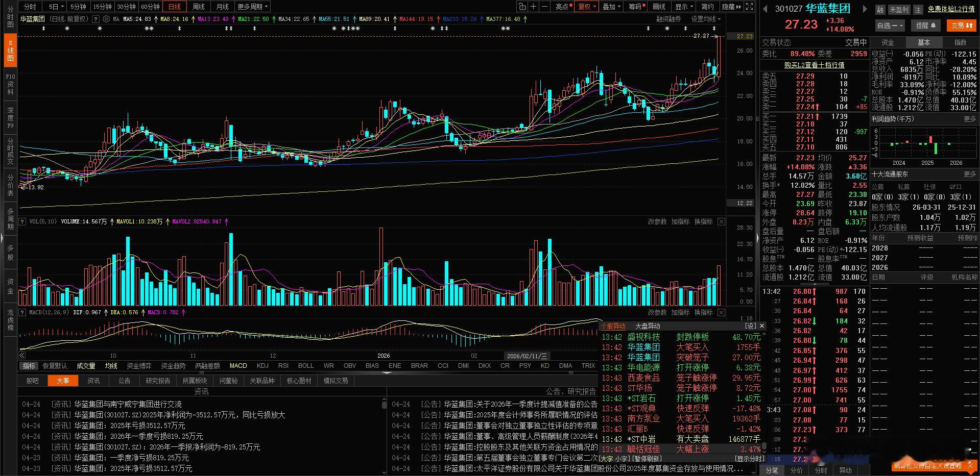Go to previous stock arrow

[x=765, y=9]
